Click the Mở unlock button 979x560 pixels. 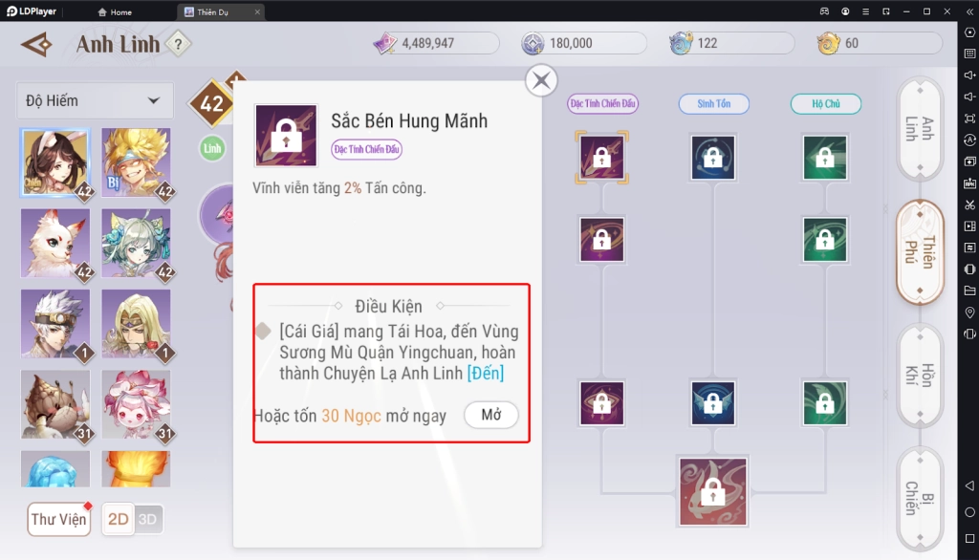coord(491,415)
